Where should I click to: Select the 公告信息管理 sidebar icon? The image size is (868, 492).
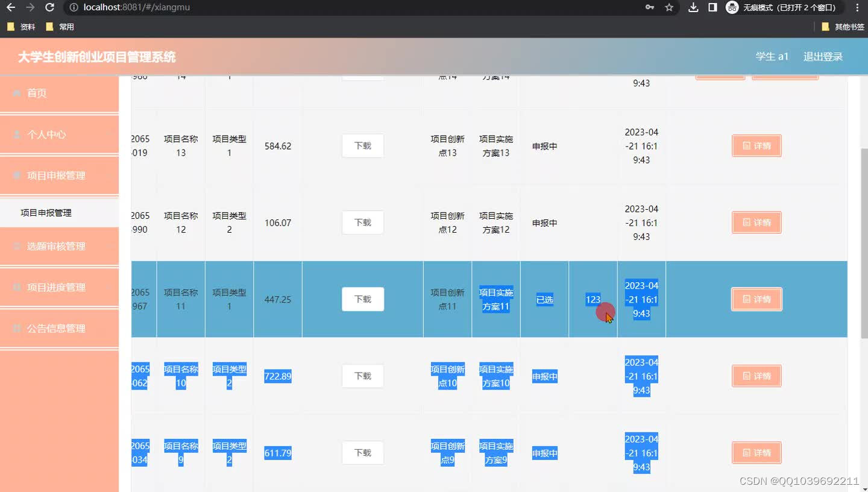16,328
